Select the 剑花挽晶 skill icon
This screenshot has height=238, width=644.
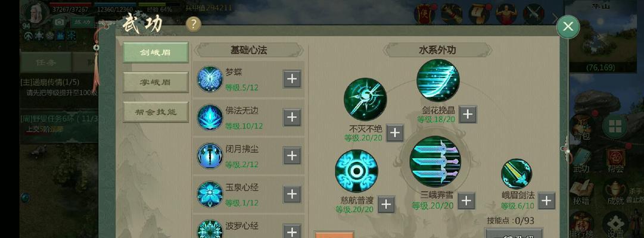pos(438,80)
